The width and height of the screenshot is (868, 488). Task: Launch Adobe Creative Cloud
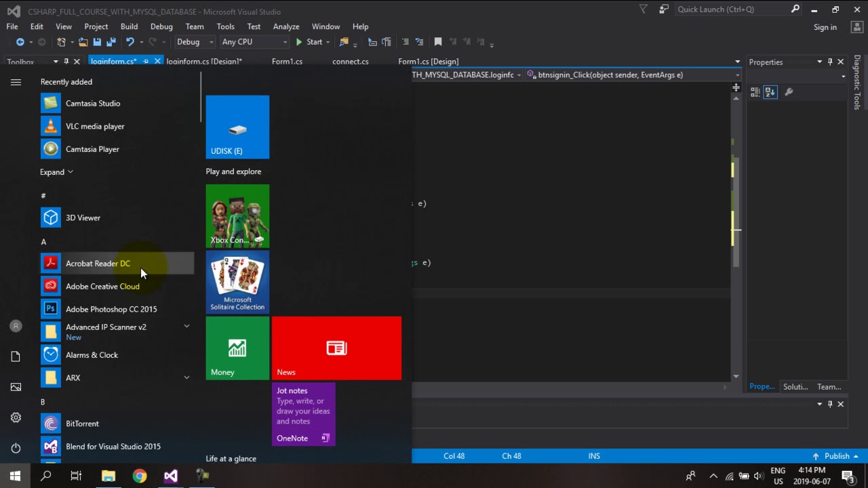tap(117, 286)
